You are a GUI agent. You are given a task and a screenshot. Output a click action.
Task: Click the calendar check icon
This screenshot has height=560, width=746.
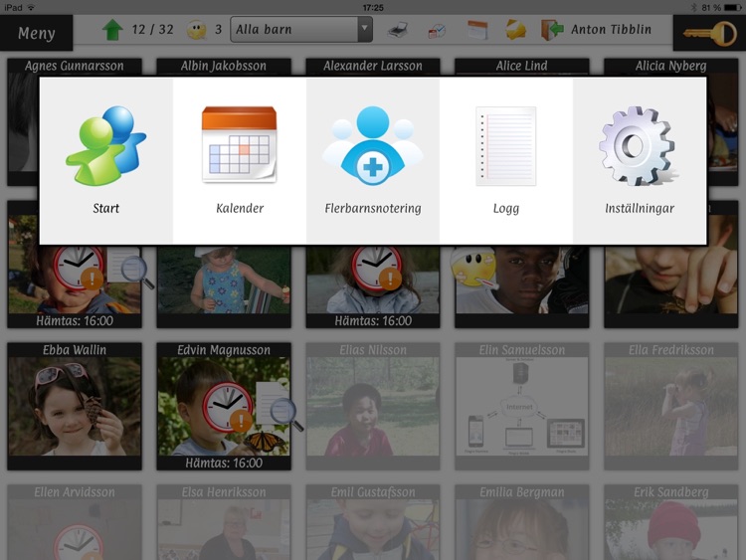point(437,31)
